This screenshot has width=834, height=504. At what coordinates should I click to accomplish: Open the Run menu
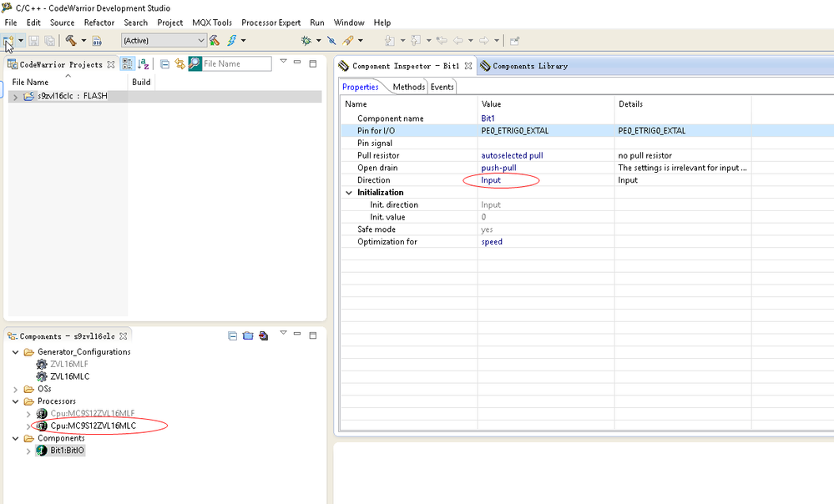point(317,23)
